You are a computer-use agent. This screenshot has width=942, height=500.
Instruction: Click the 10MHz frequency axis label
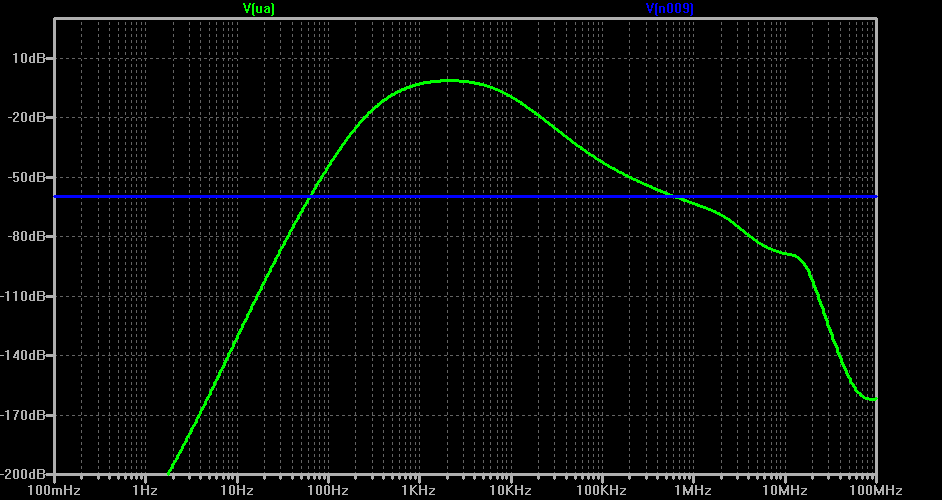tap(785, 491)
